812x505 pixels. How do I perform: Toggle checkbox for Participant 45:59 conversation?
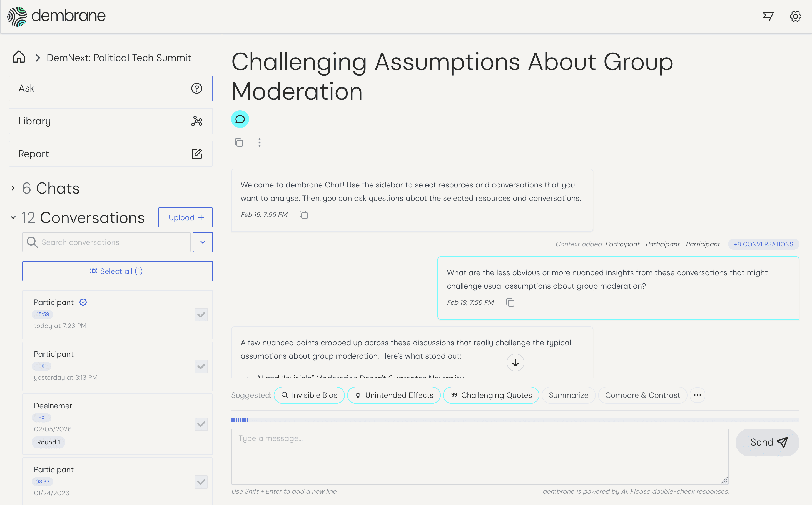point(201,315)
